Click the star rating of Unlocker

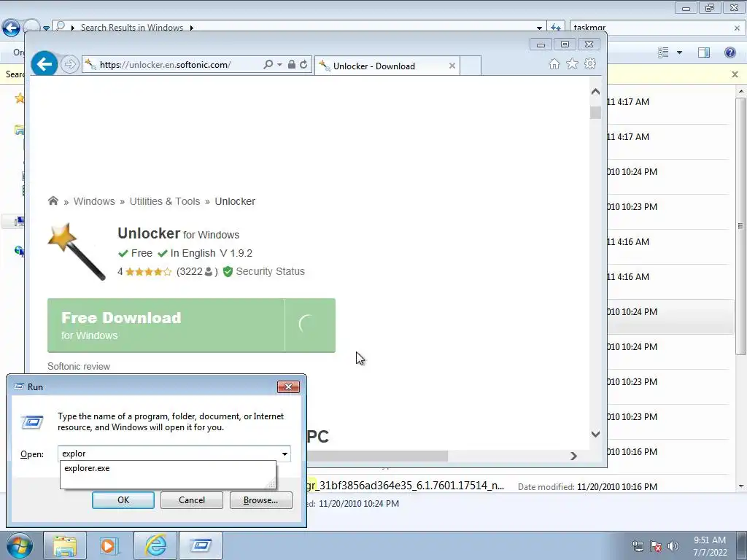148,272
